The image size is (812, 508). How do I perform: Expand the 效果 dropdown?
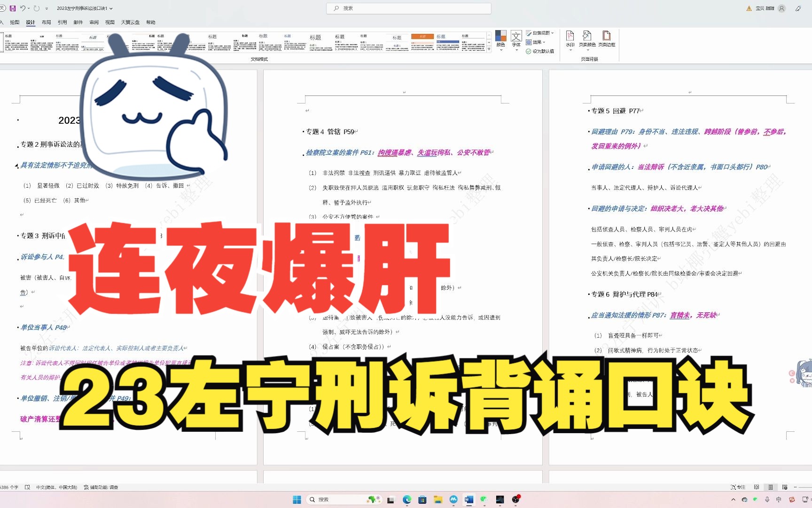point(536,42)
